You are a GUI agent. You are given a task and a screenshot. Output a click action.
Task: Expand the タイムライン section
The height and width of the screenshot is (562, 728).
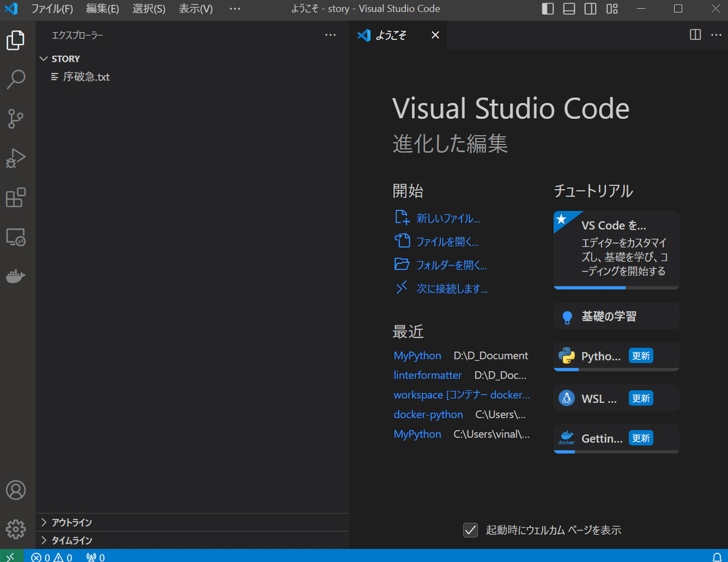(x=192, y=540)
